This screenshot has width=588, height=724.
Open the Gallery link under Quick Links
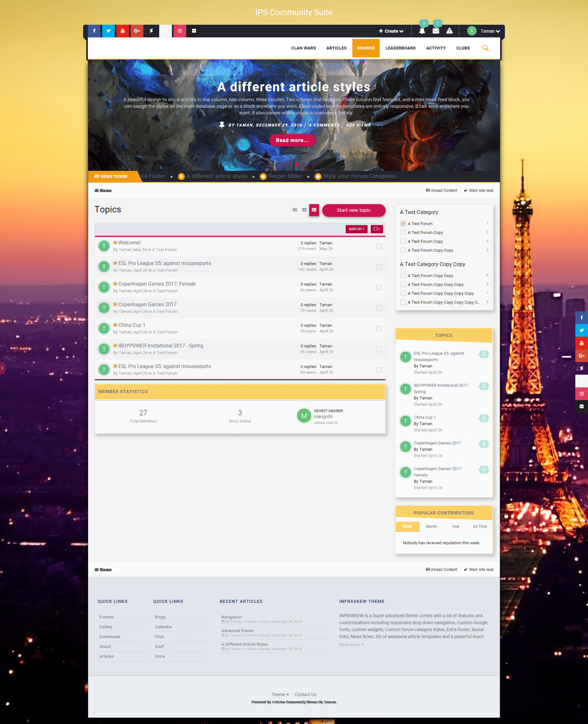[x=106, y=627]
